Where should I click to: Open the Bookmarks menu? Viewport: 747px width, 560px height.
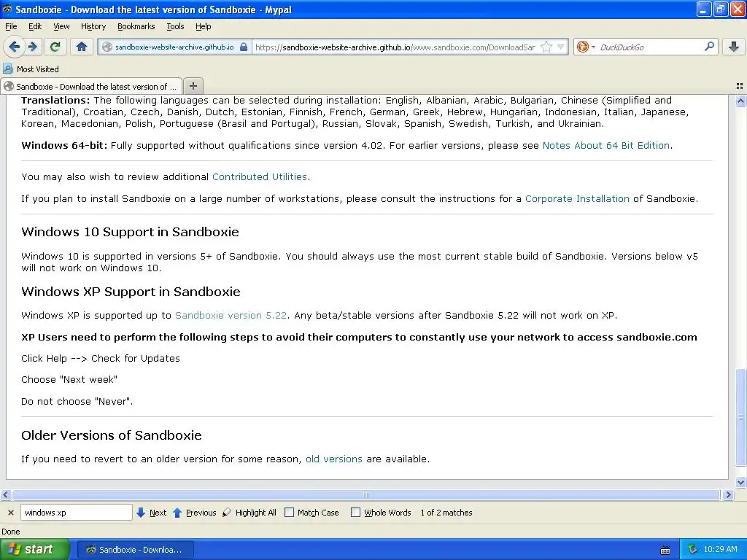tap(136, 27)
